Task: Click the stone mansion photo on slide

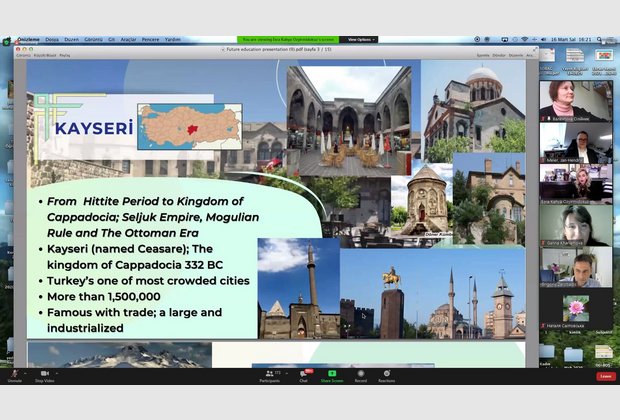Action: [489, 200]
